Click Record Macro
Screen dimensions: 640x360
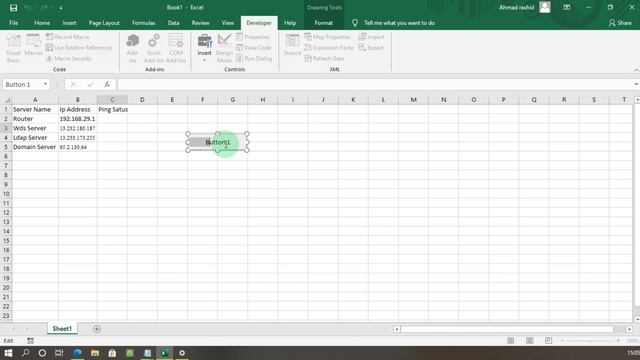[67, 37]
